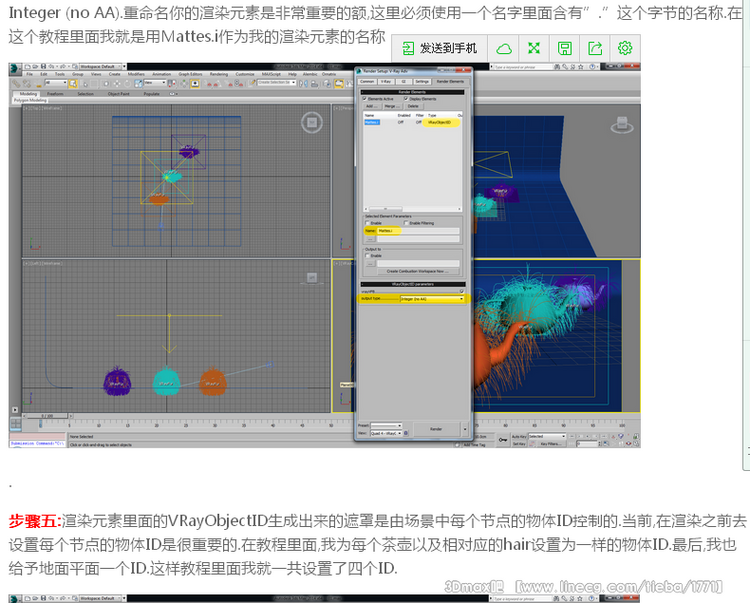Click the green share export icon
750x603 pixels.
coord(595,48)
